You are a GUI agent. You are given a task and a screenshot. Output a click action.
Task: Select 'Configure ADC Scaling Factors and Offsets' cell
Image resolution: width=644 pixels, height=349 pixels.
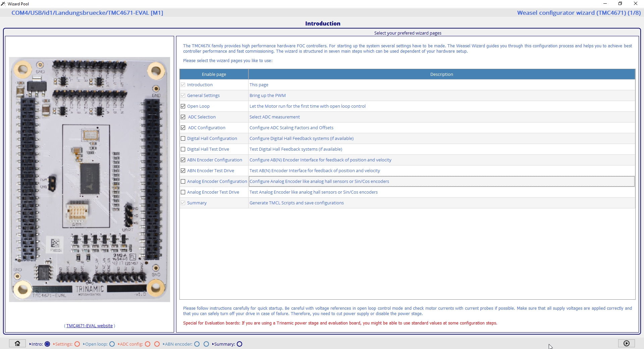click(x=441, y=128)
